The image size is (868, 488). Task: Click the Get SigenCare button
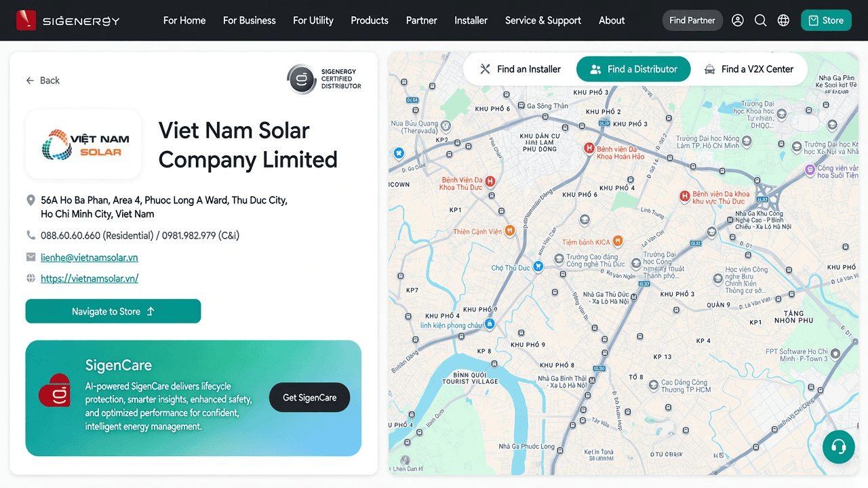[310, 398]
